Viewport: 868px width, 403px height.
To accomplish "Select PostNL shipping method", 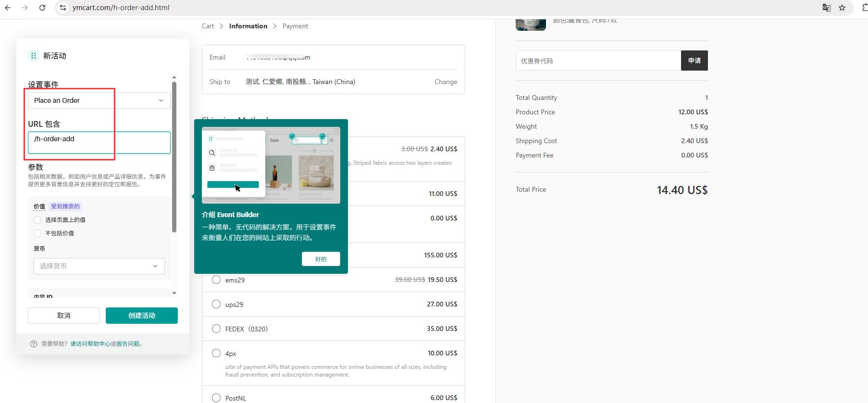I will pos(216,398).
